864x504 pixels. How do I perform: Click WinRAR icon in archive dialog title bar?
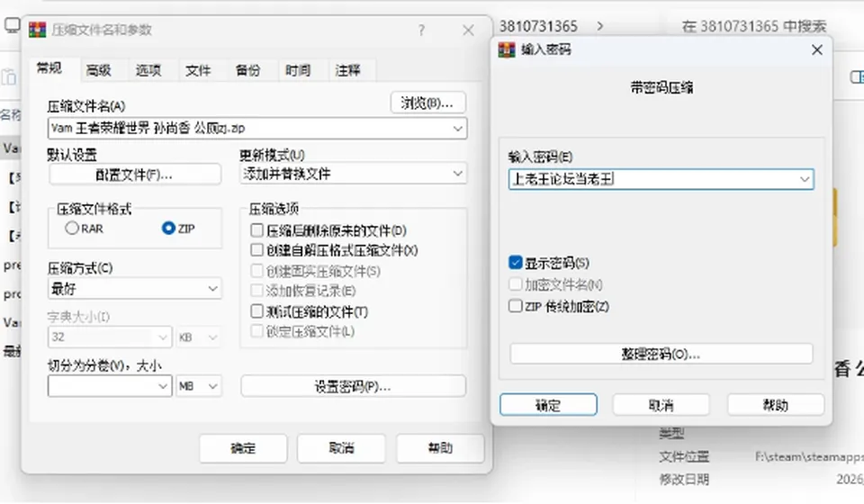pos(38,30)
